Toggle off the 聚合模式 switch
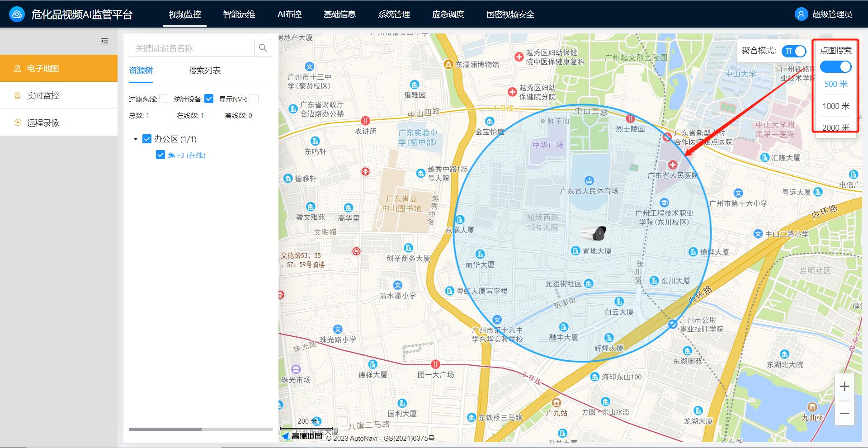Image resolution: width=868 pixels, height=448 pixels. coord(794,52)
